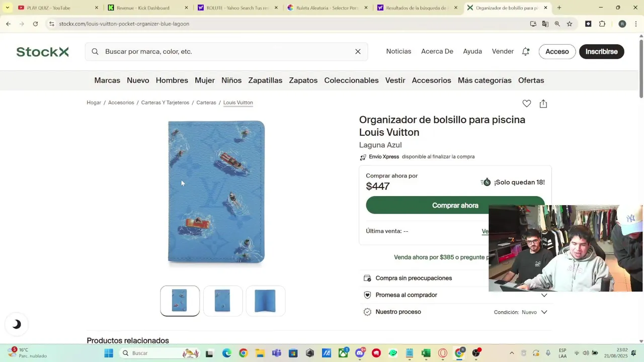644x362 pixels.
Task: Click the Acceso login button
Action: 557,52
